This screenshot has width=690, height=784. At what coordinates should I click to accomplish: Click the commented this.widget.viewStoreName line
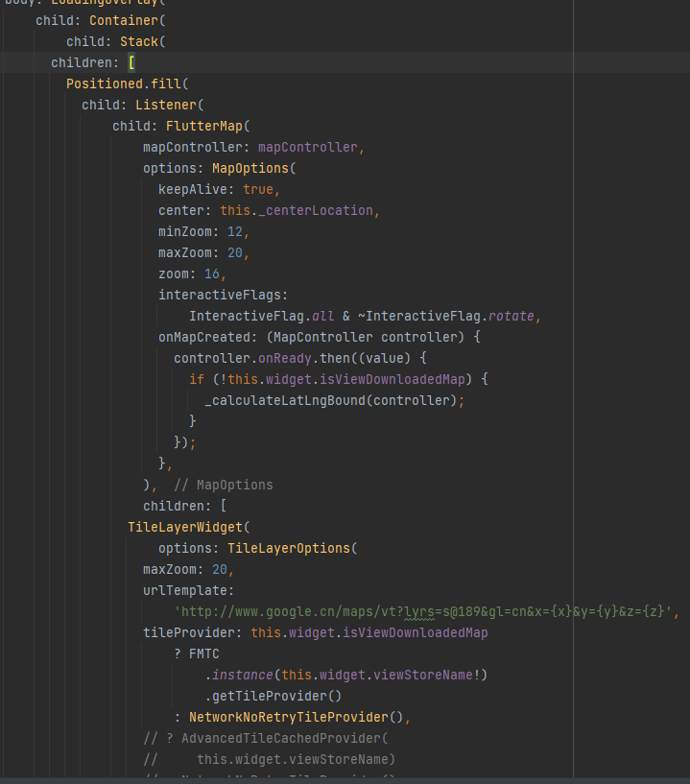coord(270,759)
